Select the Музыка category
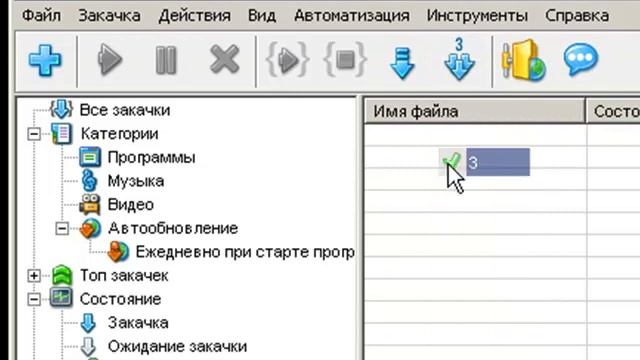Viewport: 640px width, 360px height. coord(136,181)
